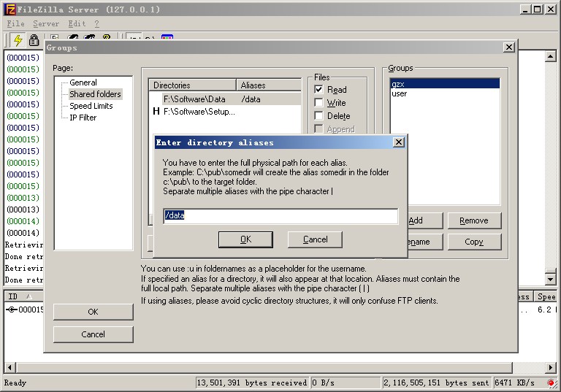
Task: Confirm alias dialog with OK
Action: 245,239
